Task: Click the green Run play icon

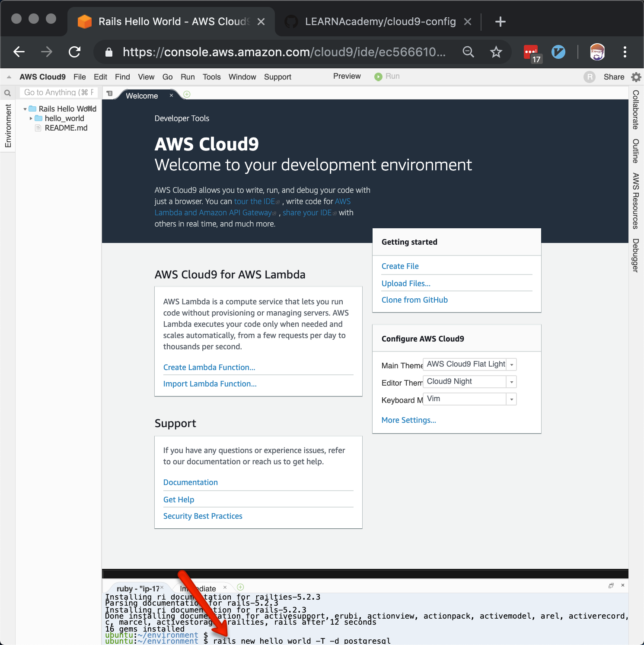Action: tap(378, 77)
